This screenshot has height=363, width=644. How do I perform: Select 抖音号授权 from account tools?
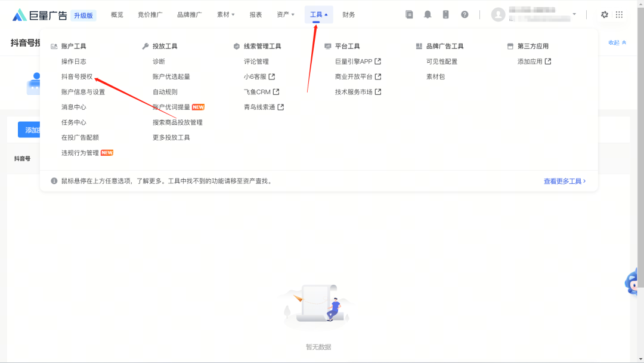(77, 76)
